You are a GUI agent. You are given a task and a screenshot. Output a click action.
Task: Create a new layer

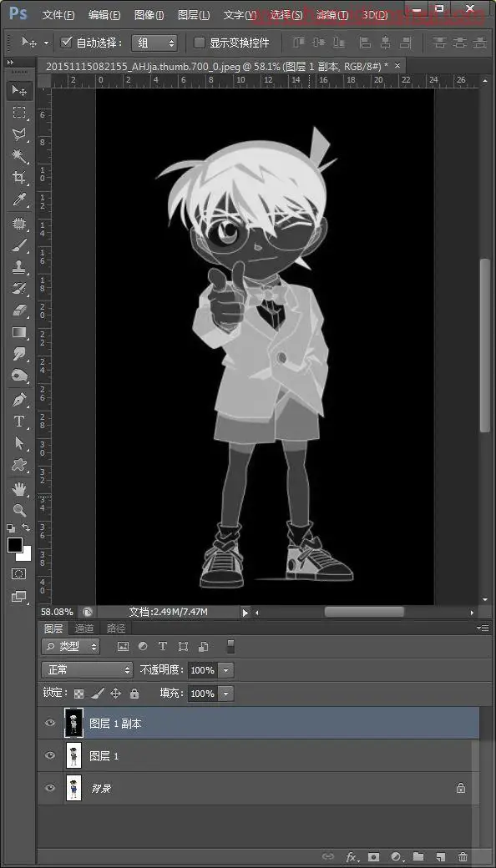[441, 857]
